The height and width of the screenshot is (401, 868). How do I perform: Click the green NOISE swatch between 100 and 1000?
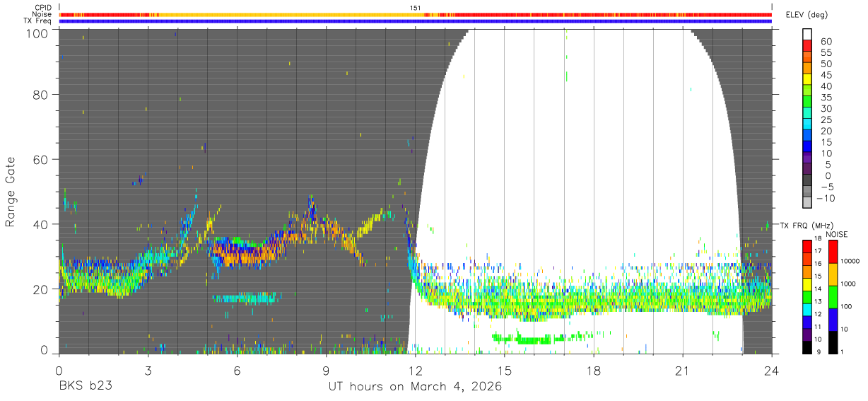pyautogui.click(x=832, y=297)
